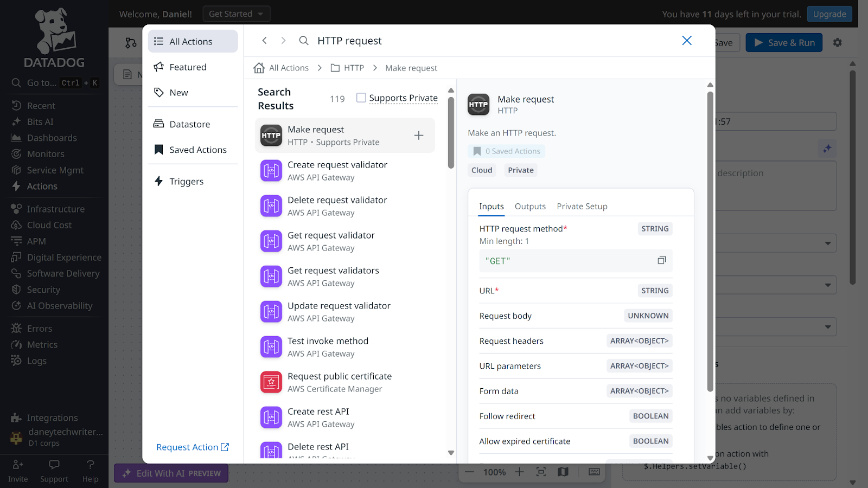Open workflow settings gear icon
Screen dimensions: 868x488
pos(838,42)
